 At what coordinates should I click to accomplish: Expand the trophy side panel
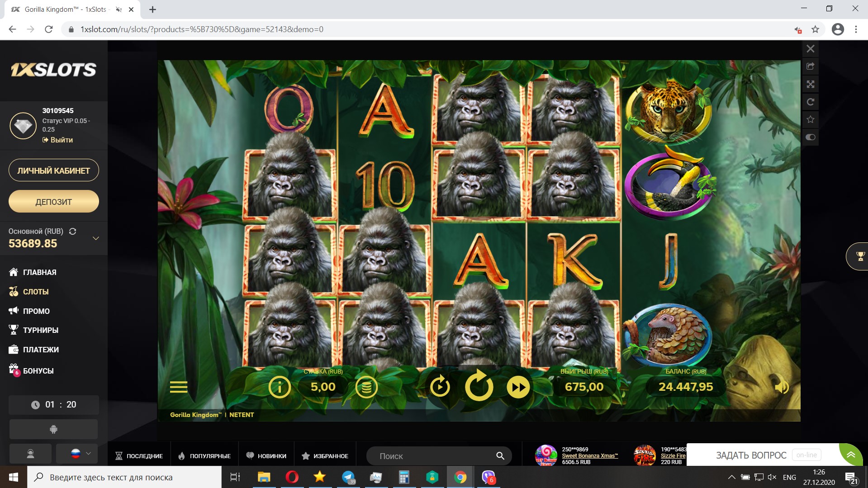click(x=859, y=256)
